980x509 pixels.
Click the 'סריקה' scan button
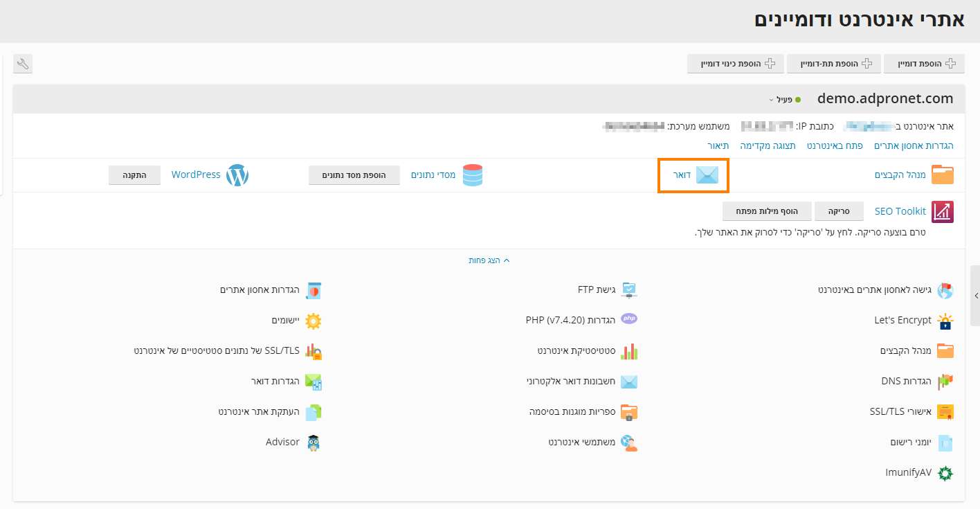839,211
